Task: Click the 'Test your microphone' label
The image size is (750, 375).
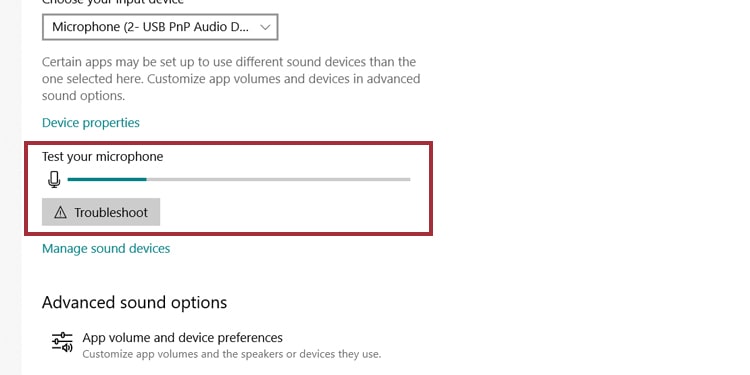Action: (102, 156)
